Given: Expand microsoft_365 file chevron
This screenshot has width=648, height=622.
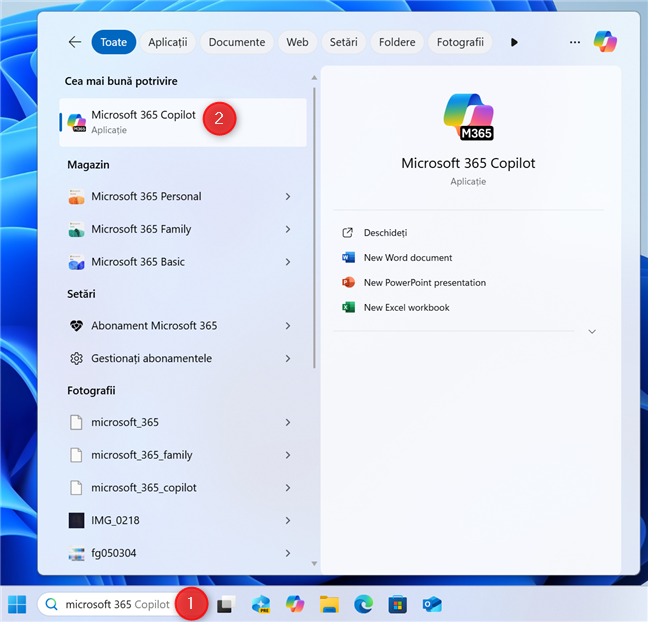Looking at the screenshot, I should coord(288,422).
